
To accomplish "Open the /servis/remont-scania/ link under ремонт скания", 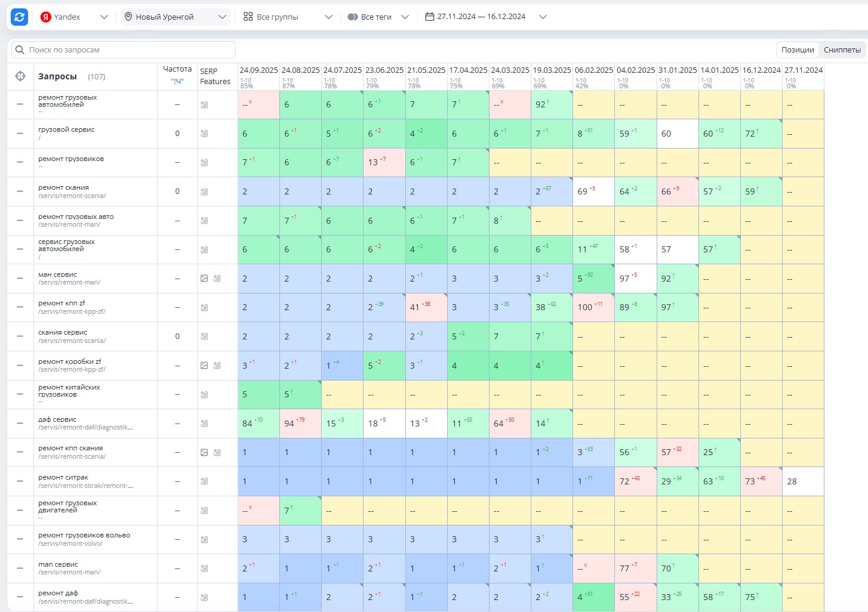I will [72, 196].
